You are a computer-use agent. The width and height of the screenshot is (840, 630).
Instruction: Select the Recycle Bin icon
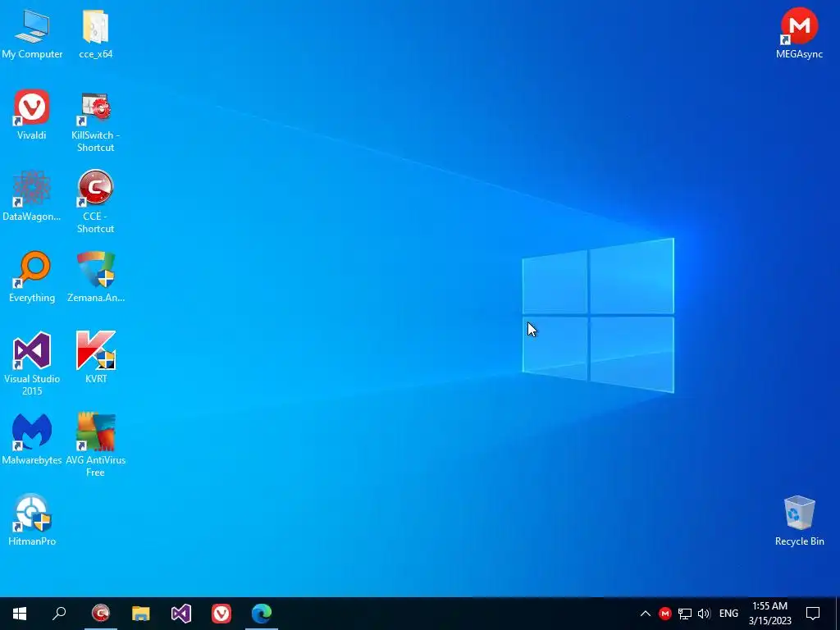[x=799, y=520]
